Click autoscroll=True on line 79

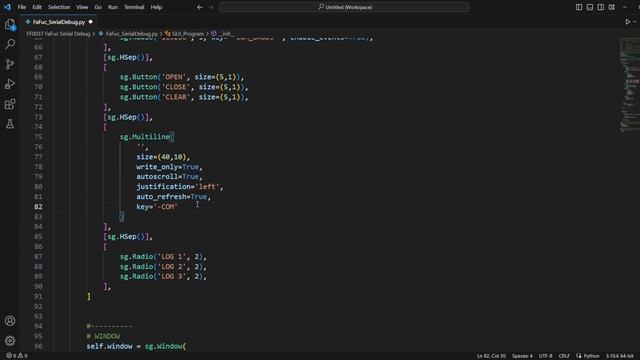(x=167, y=177)
